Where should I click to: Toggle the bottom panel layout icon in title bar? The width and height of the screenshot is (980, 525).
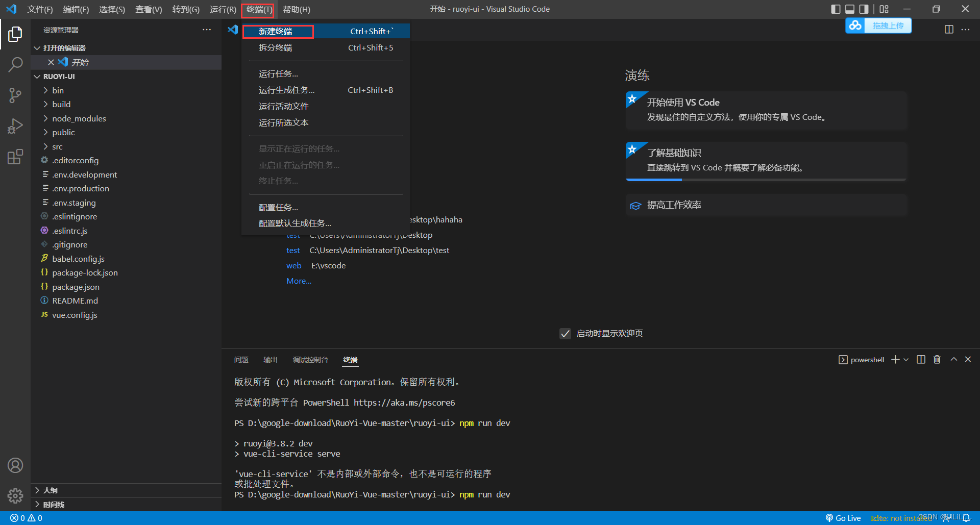[850, 9]
